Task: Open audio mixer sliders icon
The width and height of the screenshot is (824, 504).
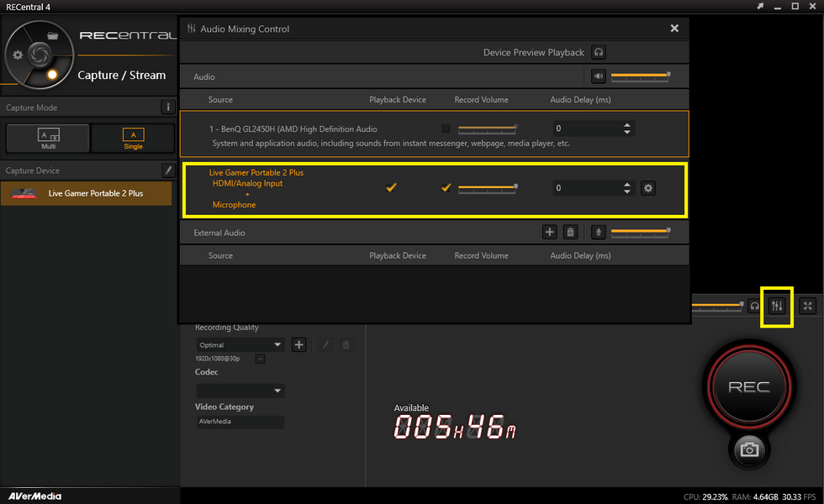Action: pyautogui.click(x=777, y=306)
